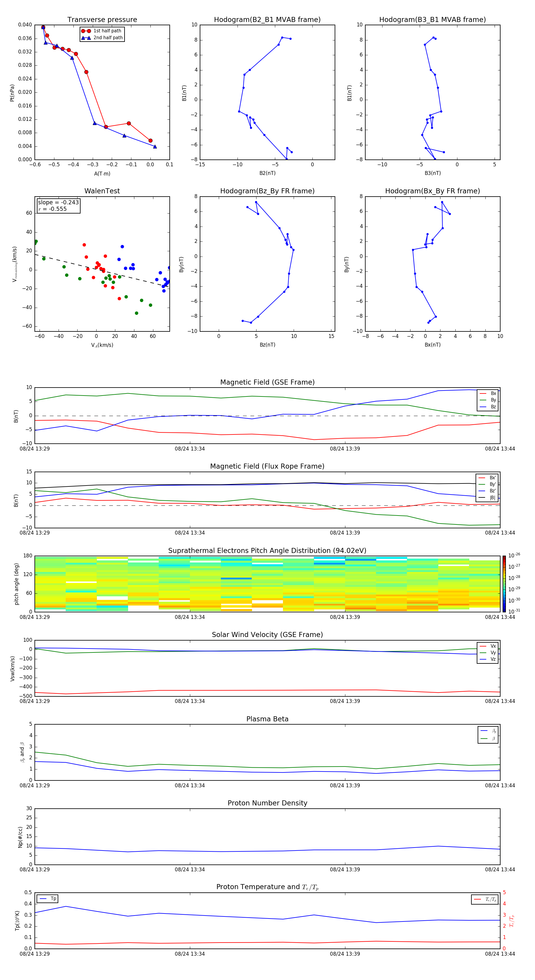This screenshot has height=980, width=535.
Task: Click the 'Transverse pressure' plot title
Action: pos(102,20)
